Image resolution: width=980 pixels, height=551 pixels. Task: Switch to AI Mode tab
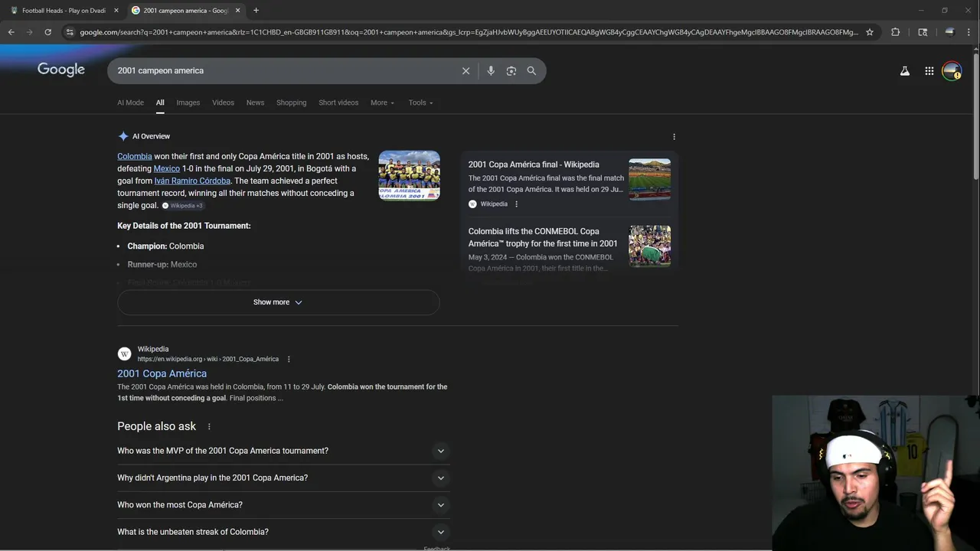130,103
